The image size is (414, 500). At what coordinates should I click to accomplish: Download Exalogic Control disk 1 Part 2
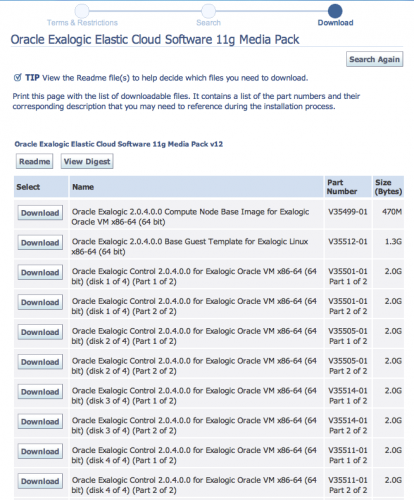coord(40,302)
